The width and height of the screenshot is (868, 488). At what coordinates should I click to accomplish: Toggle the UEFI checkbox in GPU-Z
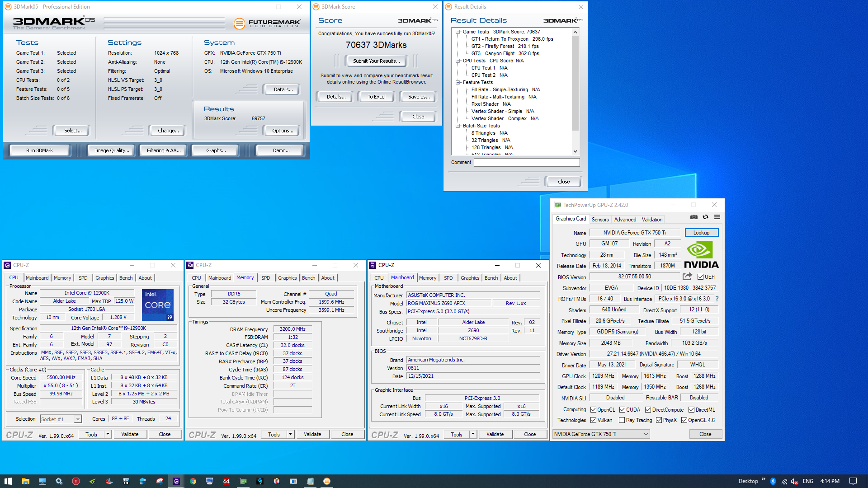tap(700, 277)
